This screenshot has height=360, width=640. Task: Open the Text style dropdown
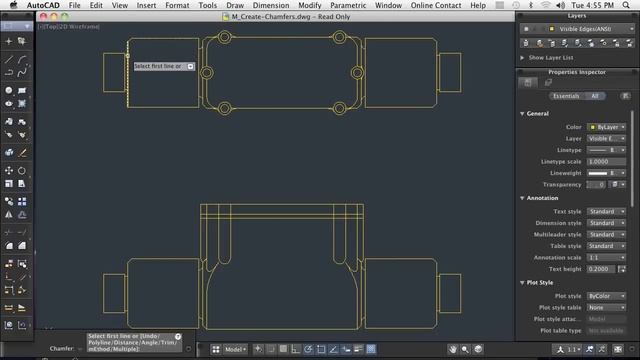606,211
